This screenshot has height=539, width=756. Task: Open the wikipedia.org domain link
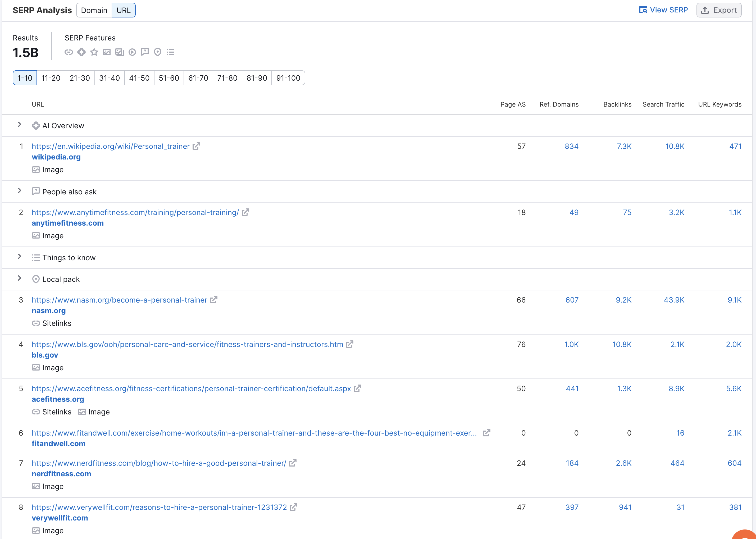[x=56, y=157]
